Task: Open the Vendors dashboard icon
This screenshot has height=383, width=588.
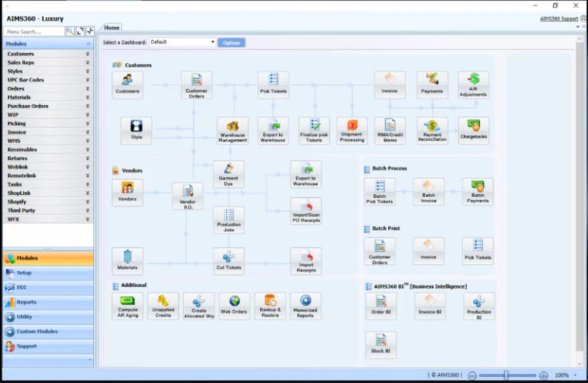Action: pyautogui.click(x=127, y=192)
